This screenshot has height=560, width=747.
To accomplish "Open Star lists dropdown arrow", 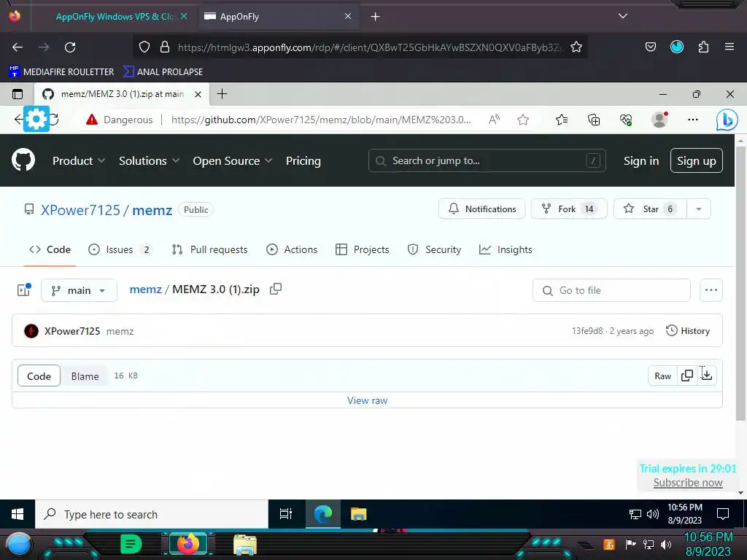I will (x=698, y=209).
